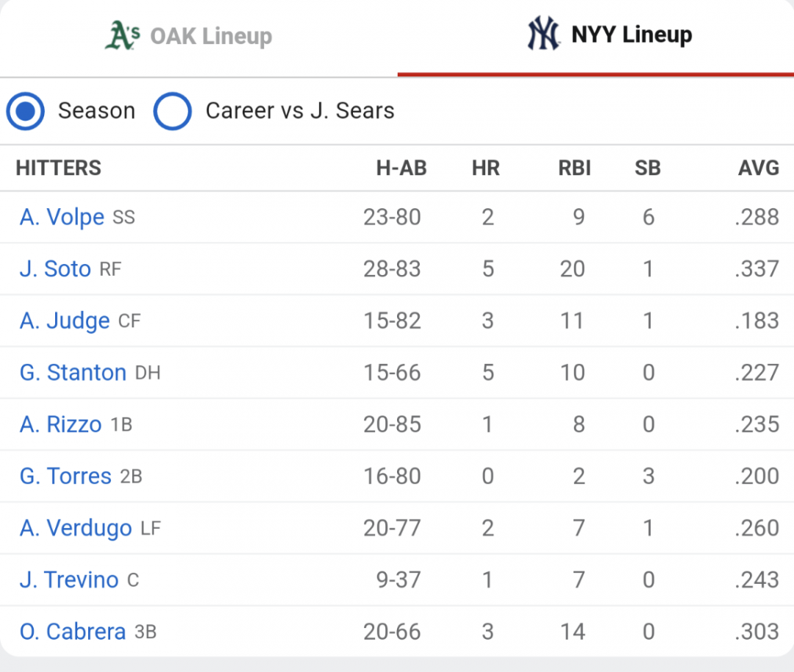Click the RBI column header

click(574, 168)
